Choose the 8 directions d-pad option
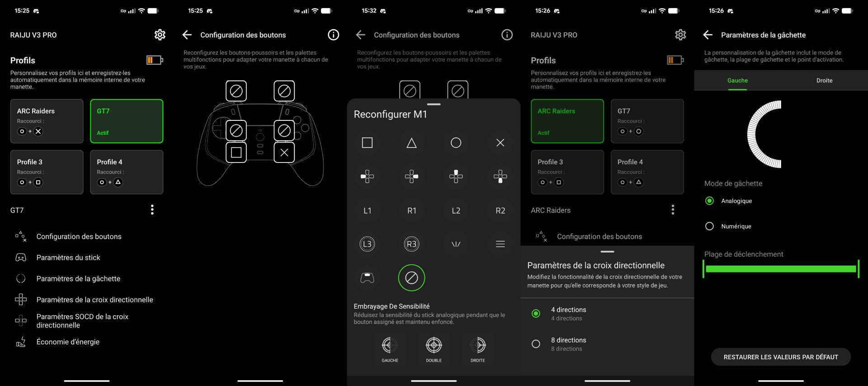Screen dimensions: 868x386 pos(536,344)
